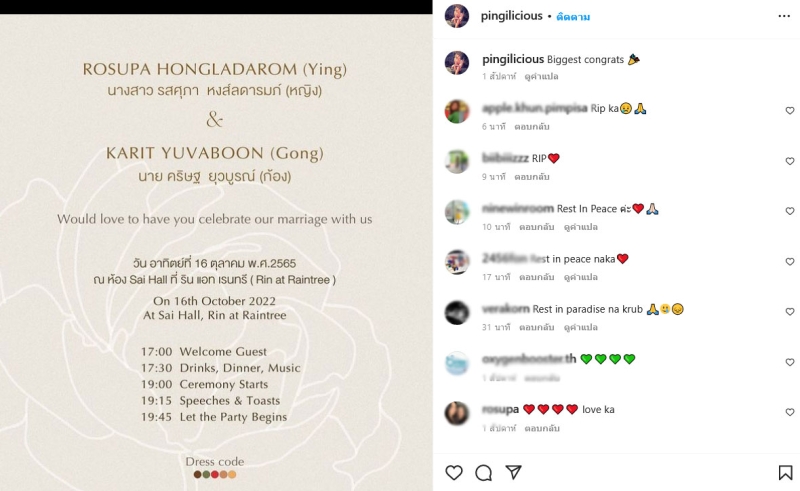See translation of 'Biggest congrats' caption
Viewport: 800px width, 491px height.
[x=541, y=77]
